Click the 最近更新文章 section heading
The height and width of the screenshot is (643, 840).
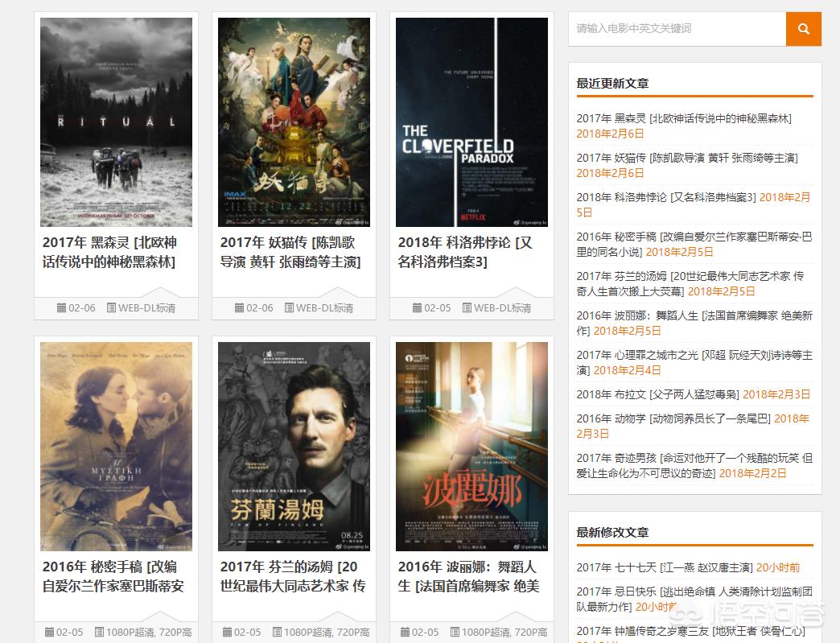pos(612,84)
